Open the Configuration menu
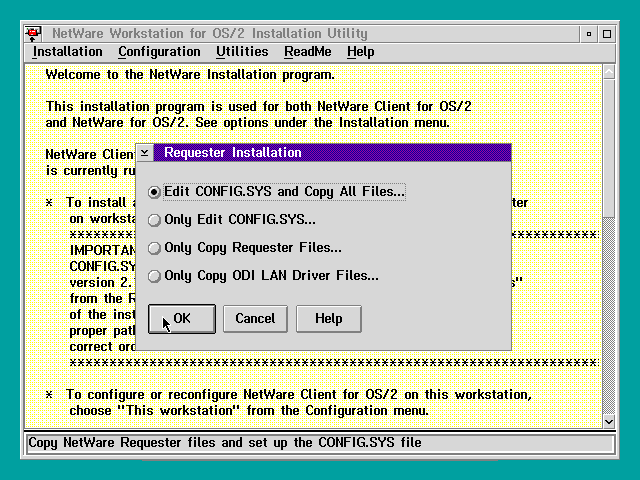Viewport: 640px width, 480px height. click(x=159, y=52)
